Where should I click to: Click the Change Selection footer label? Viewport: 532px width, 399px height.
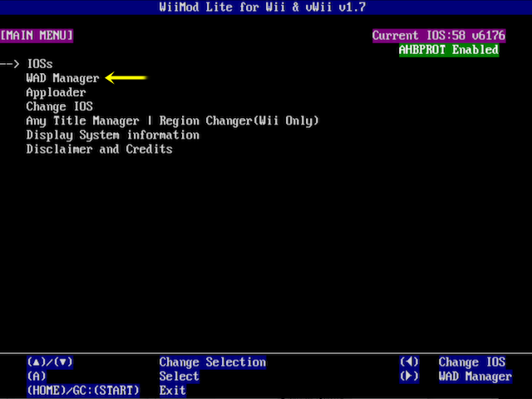click(213, 362)
